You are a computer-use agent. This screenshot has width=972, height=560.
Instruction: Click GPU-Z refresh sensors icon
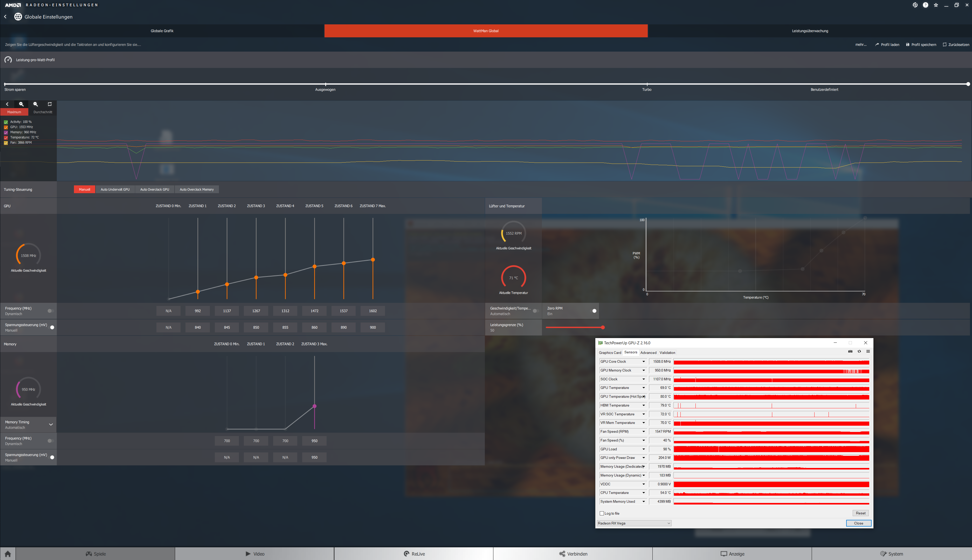click(x=859, y=352)
